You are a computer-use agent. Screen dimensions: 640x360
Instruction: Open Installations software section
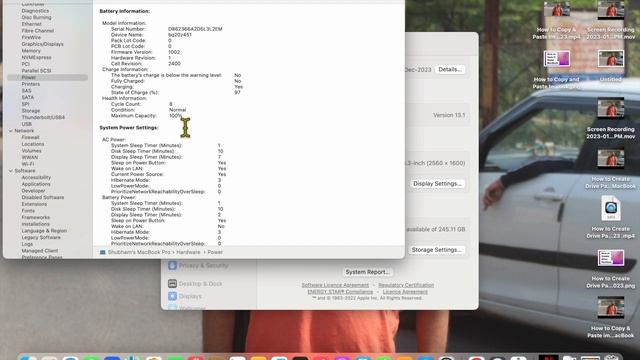pos(36,224)
